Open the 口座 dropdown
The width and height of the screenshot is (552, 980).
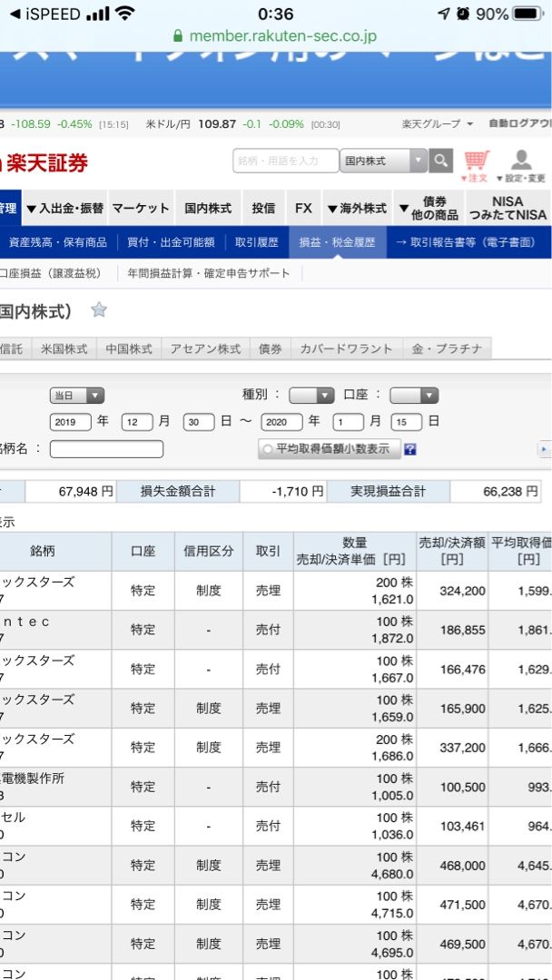click(413, 396)
